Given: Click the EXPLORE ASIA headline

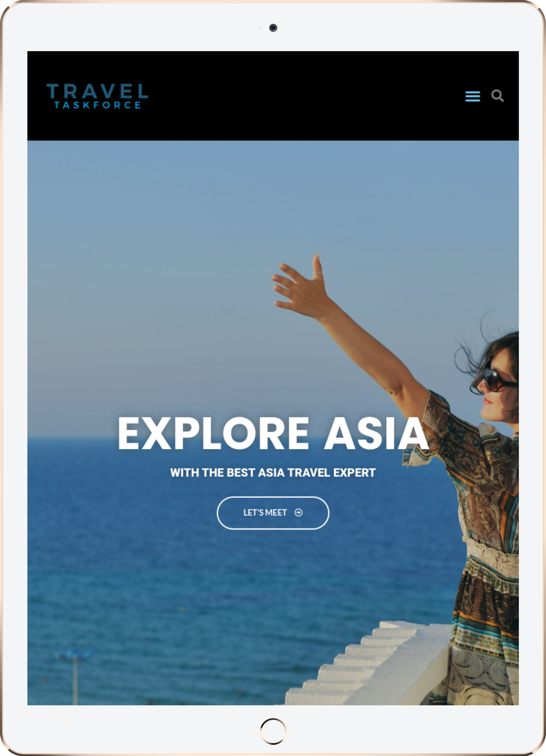Looking at the screenshot, I should [273, 433].
